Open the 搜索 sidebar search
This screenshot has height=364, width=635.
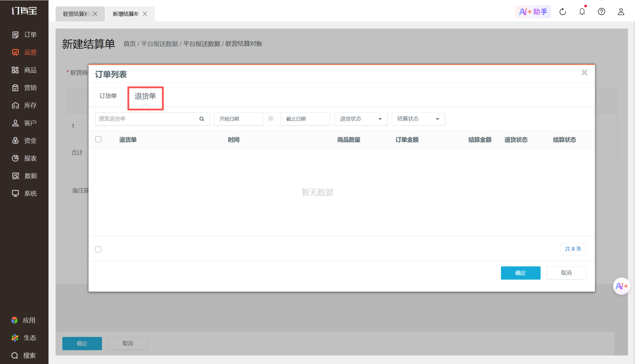tap(23, 355)
